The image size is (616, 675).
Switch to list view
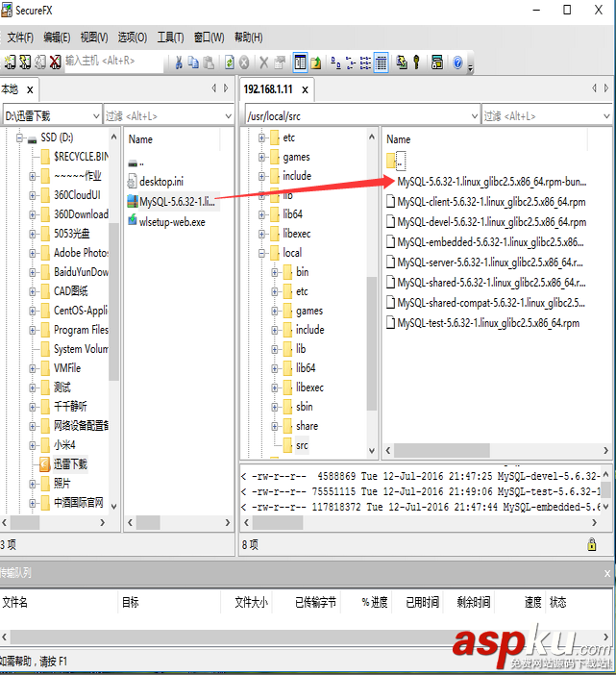point(365,62)
